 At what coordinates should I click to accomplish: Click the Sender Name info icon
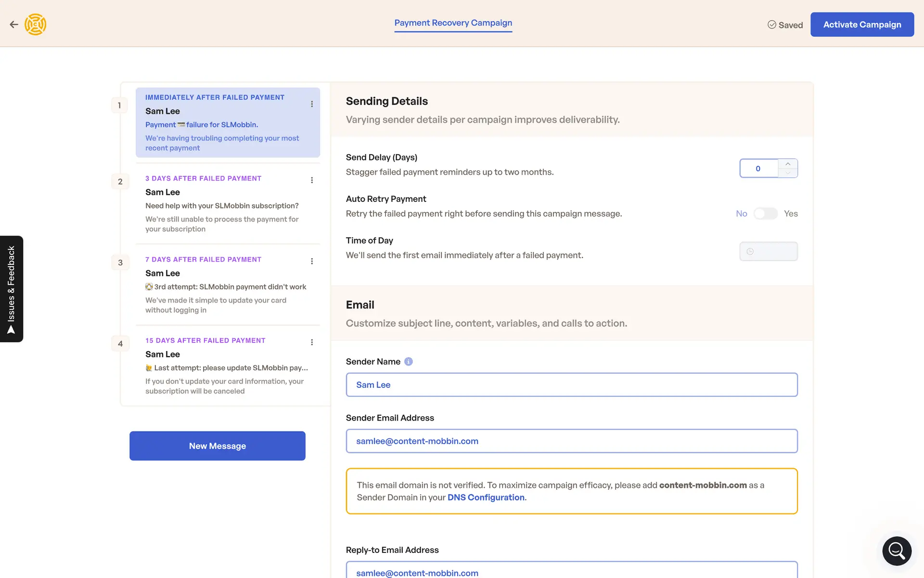(409, 362)
